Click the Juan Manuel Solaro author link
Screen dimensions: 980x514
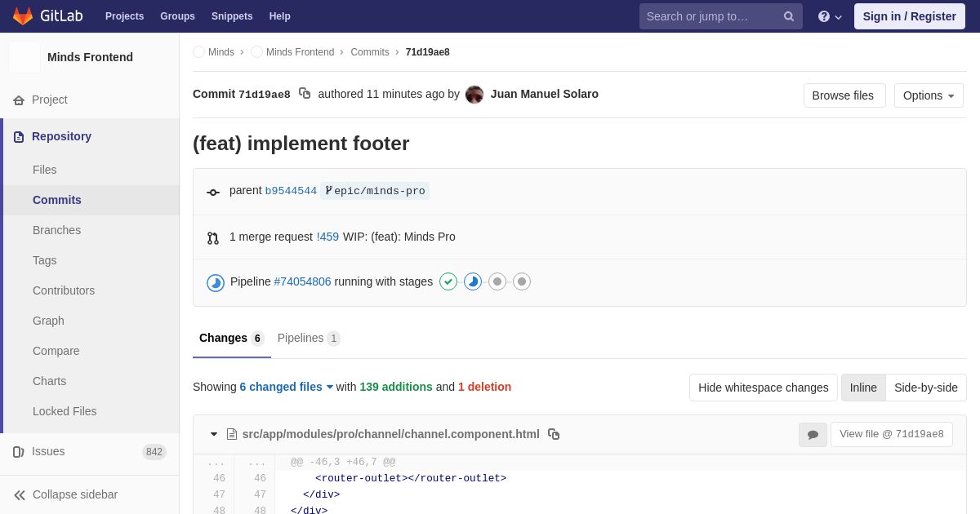point(545,94)
